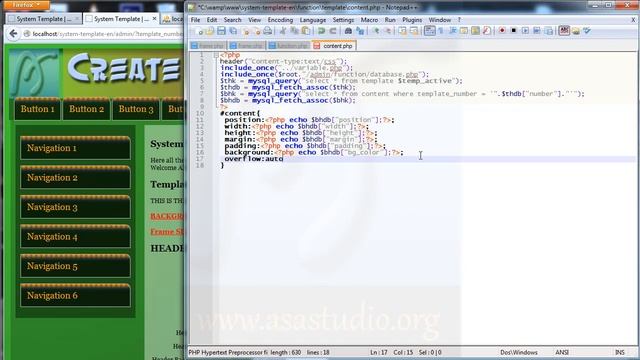This screenshot has width=640, height=360.
Task: Click the red icon on content.php tab
Action: [317, 46]
